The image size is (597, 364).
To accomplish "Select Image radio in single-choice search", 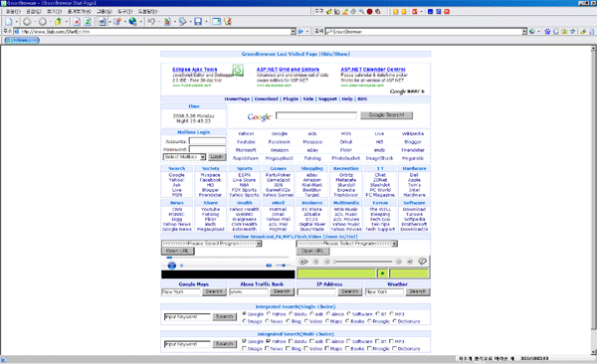I will 245,321.
